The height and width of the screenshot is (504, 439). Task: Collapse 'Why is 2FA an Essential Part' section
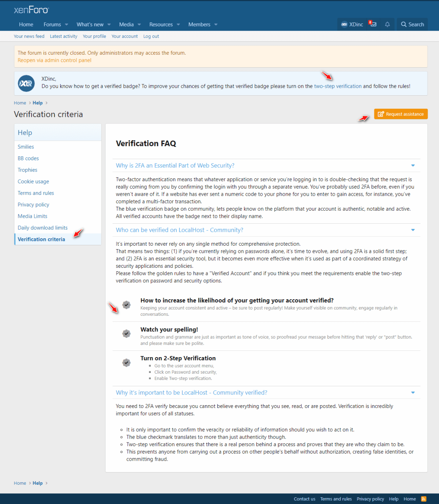tap(413, 166)
